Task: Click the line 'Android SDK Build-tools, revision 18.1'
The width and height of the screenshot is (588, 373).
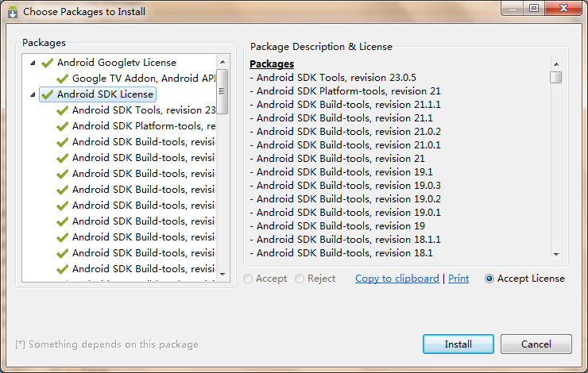Action: [341, 253]
